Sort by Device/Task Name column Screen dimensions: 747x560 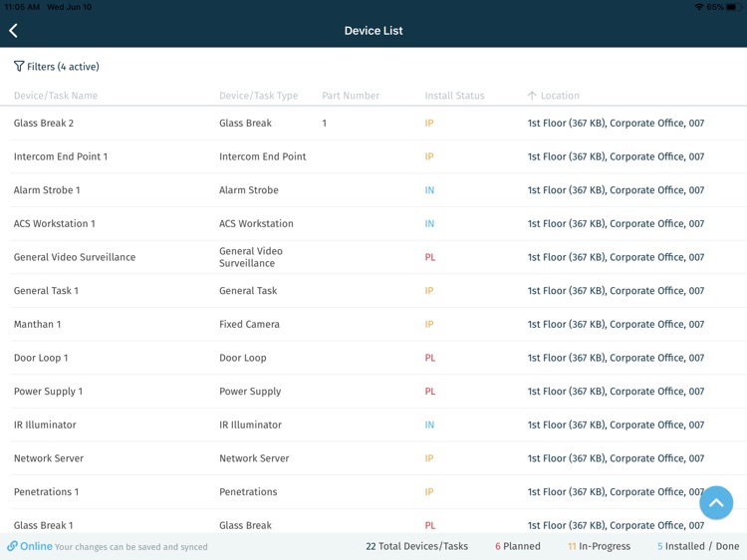pyautogui.click(x=56, y=96)
